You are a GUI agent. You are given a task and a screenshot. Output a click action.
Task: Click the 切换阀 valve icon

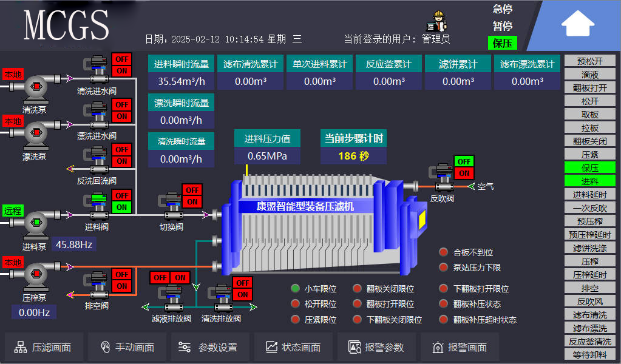pos(171,207)
